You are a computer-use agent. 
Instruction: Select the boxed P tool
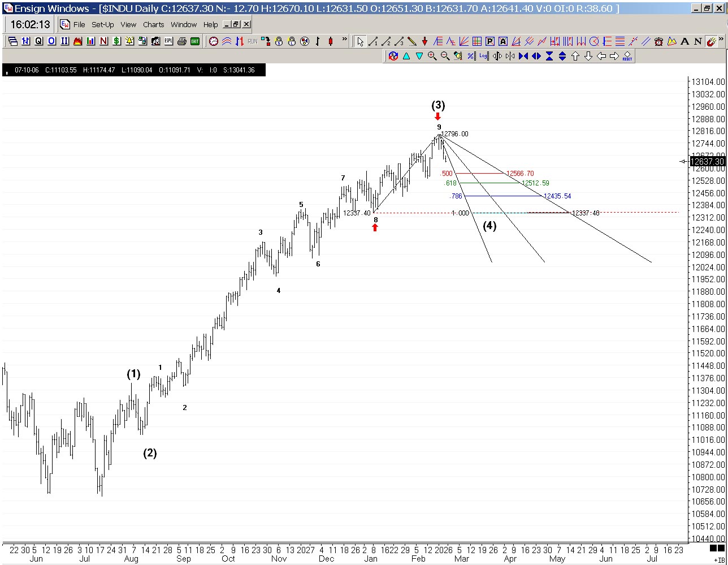pos(489,41)
